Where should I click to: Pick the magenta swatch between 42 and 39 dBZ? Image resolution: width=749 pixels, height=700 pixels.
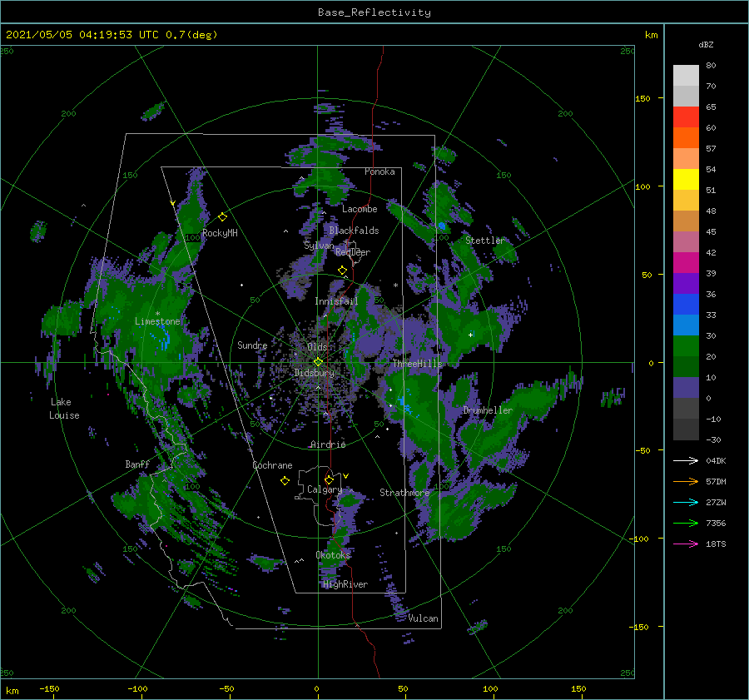686,263
